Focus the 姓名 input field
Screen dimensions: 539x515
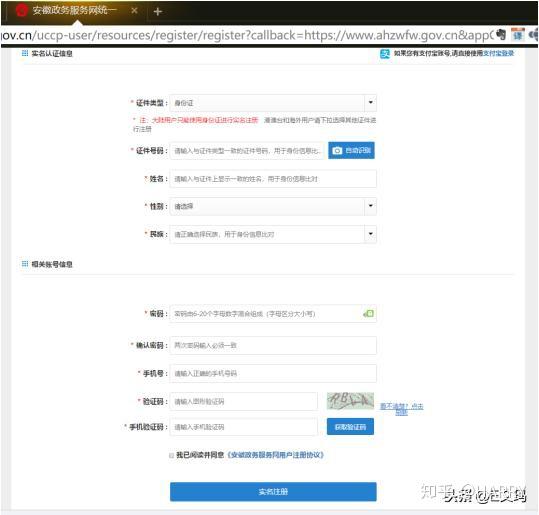click(273, 179)
